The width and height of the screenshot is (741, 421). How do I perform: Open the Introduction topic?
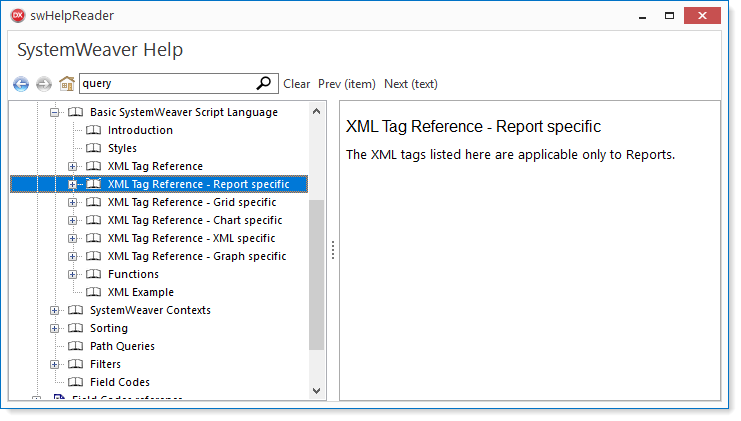(140, 130)
